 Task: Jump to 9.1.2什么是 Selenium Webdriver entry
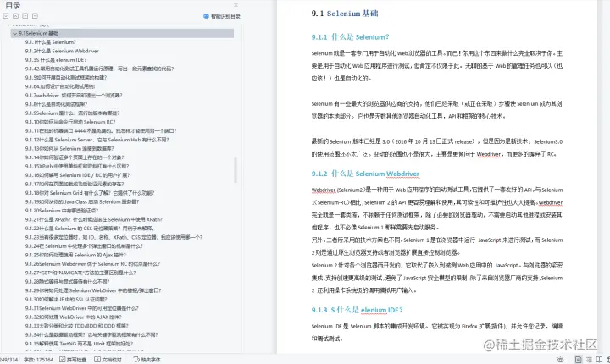(62, 51)
